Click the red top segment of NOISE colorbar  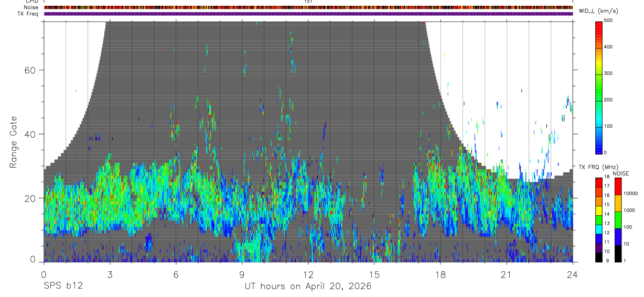(618, 186)
